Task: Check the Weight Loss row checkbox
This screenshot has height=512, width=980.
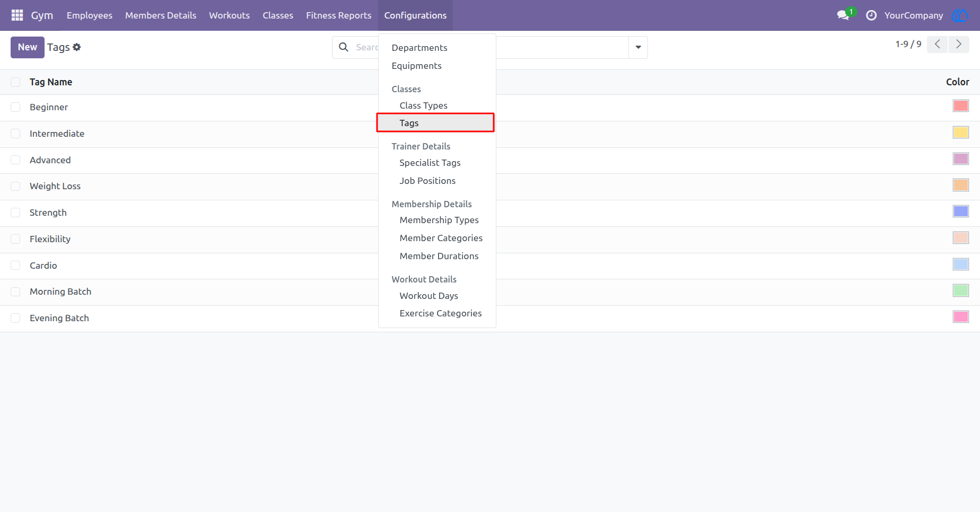Action: point(15,186)
